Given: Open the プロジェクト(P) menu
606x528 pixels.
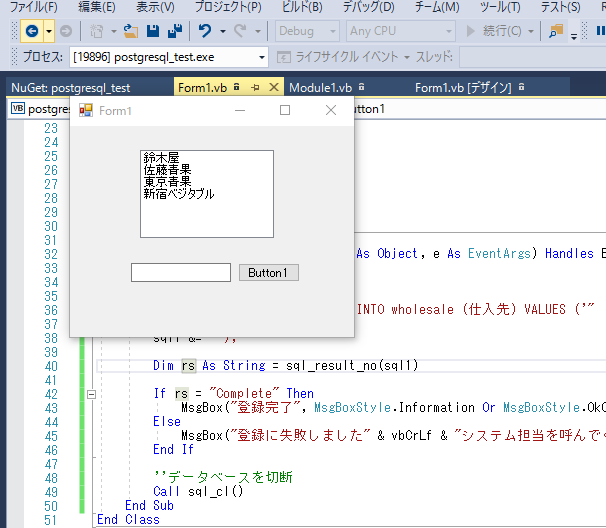Looking at the screenshot, I should 228,7.
